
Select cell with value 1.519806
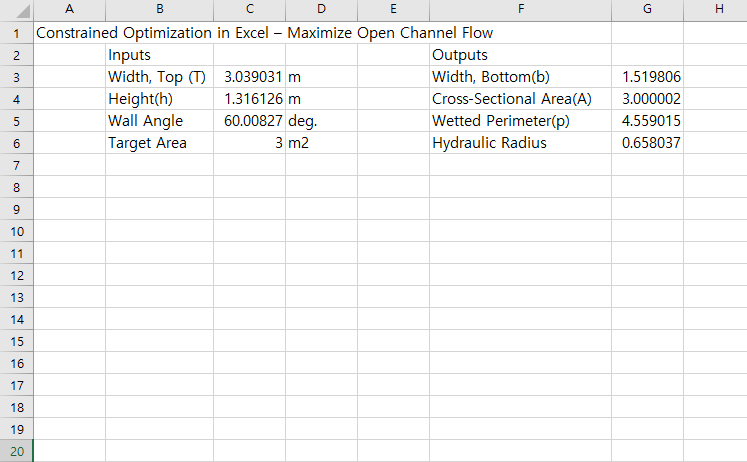tap(647, 77)
